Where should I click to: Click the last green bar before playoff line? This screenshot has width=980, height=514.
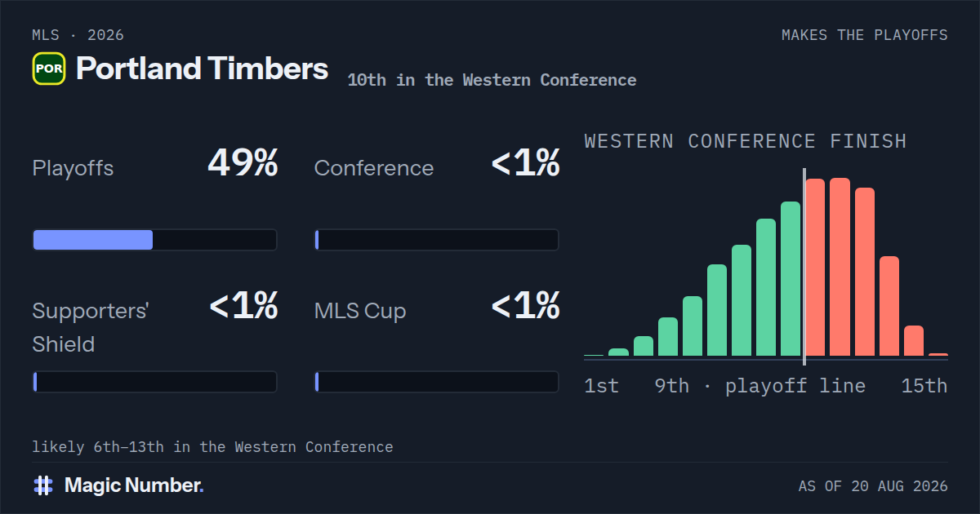coord(791,279)
